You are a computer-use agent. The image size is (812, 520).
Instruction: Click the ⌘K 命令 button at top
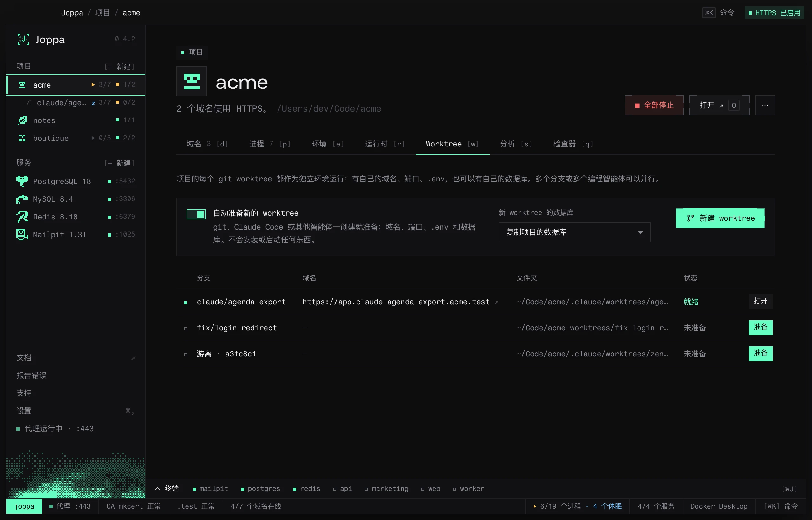tap(718, 13)
